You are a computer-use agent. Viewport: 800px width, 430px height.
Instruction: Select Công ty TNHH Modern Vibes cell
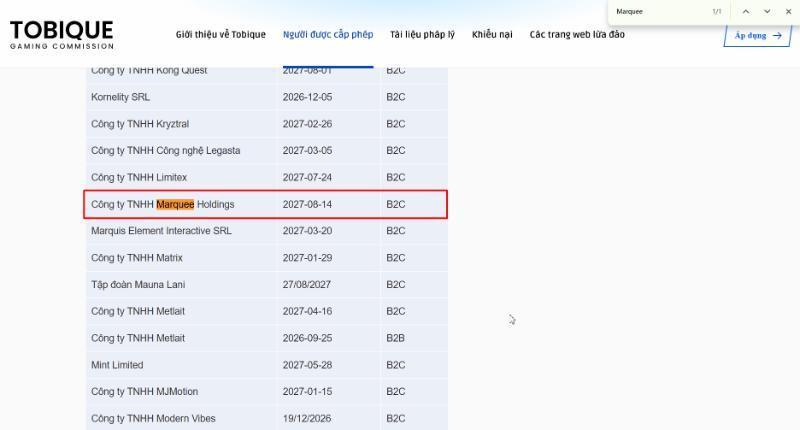tap(153, 418)
